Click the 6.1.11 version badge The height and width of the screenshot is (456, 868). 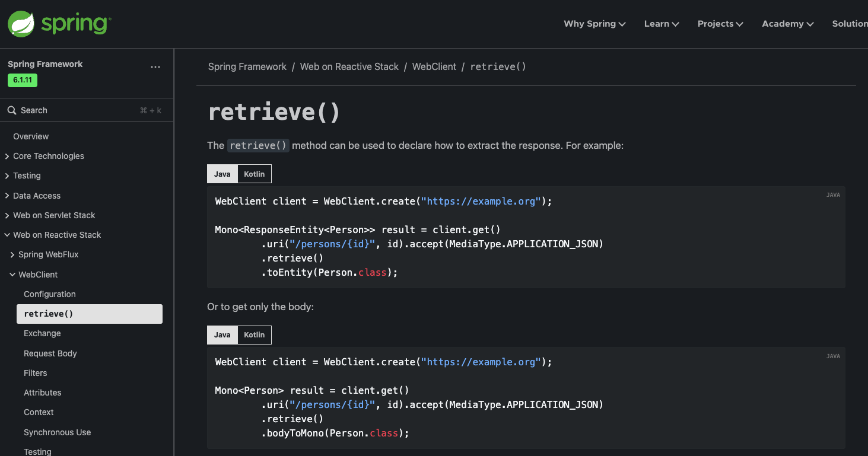[23, 81]
